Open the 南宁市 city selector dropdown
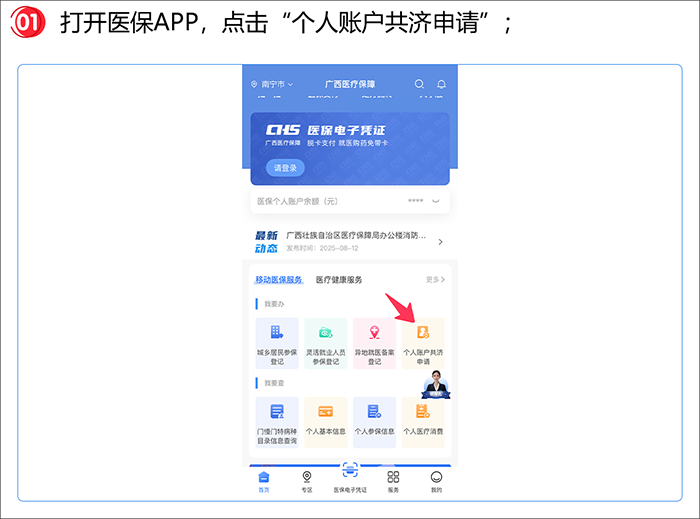700x519 pixels. coord(273,85)
